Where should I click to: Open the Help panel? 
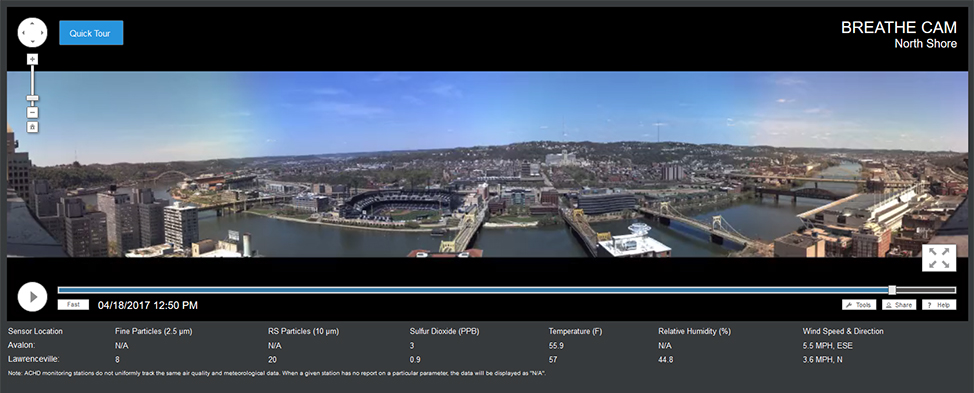[x=939, y=305]
